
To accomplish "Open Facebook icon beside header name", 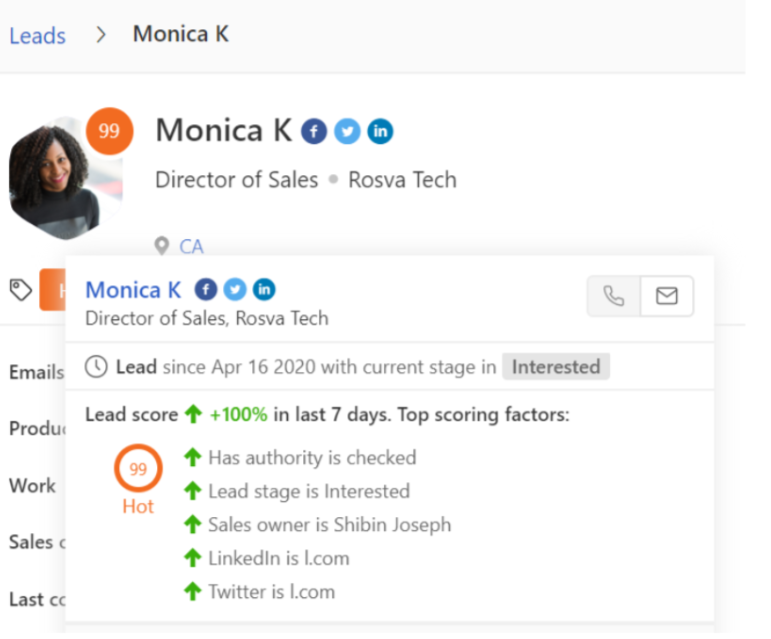I will point(314,131).
